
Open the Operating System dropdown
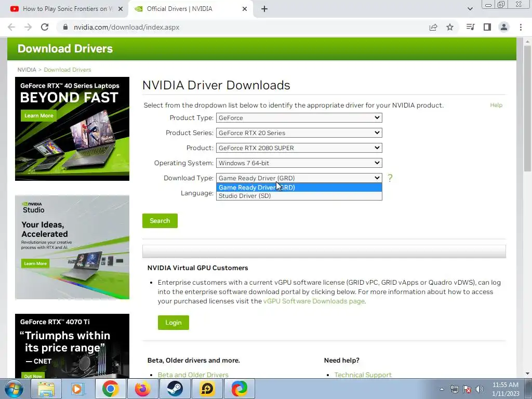(x=299, y=163)
